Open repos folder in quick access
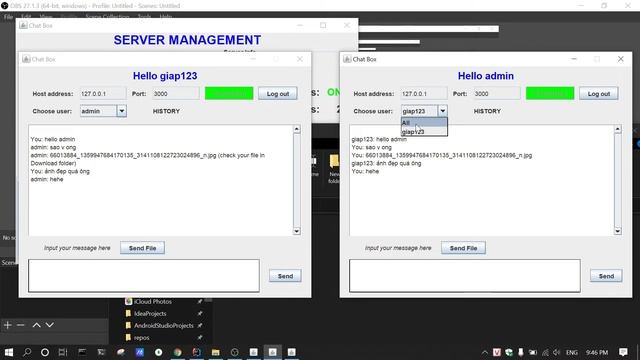This screenshot has width=640, height=360. tap(142, 338)
